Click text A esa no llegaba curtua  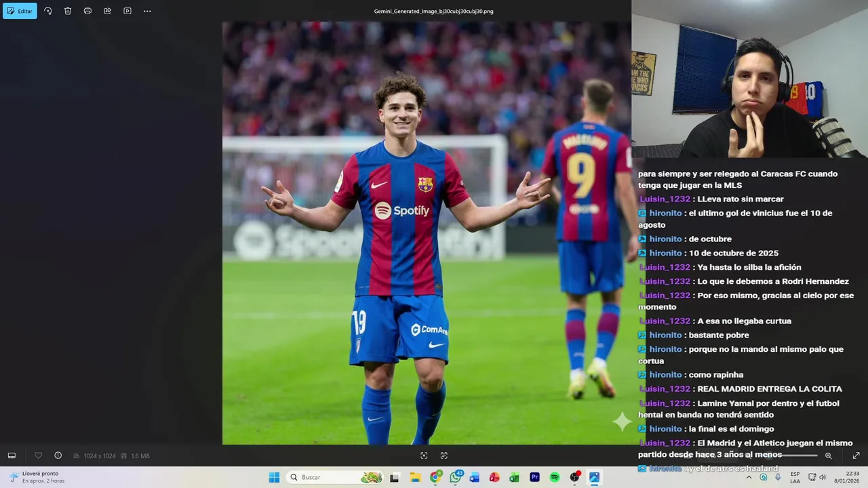click(744, 321)
